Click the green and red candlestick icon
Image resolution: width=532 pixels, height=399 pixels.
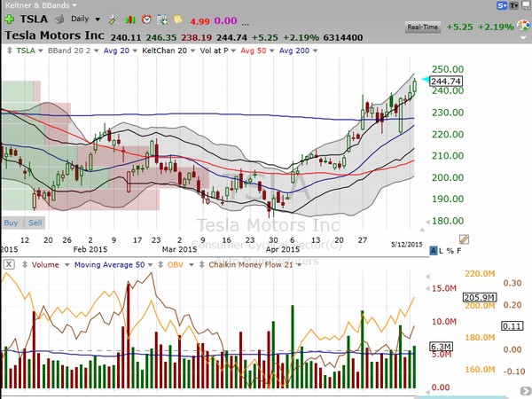(130, 20)
